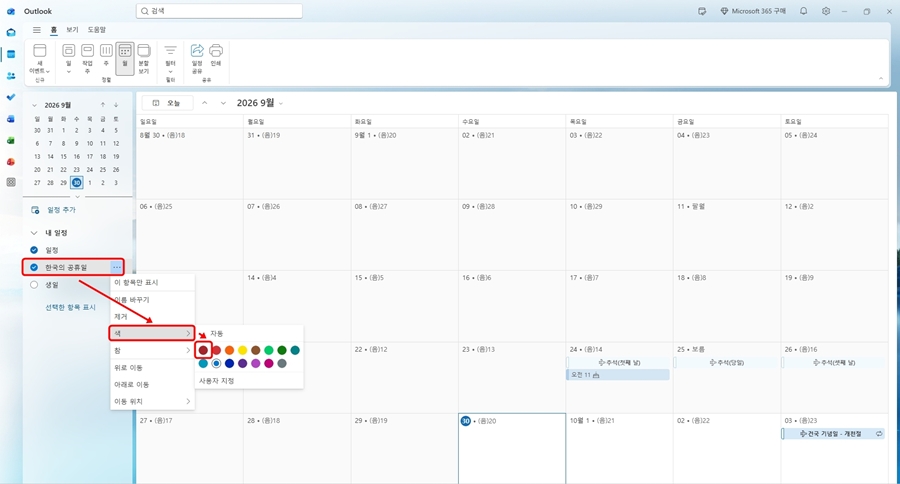900x484 pixels.
Task: Pick the orange color swatch
Action: coord(230,350)
